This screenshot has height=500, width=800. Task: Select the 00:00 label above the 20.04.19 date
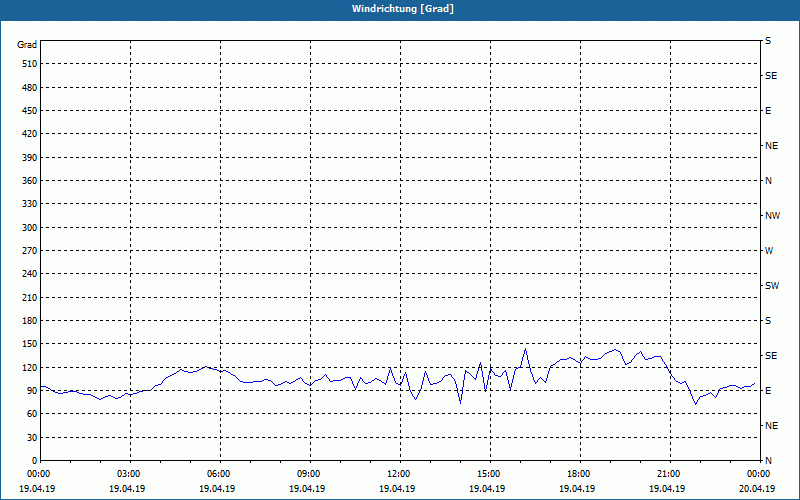[759, 474]
